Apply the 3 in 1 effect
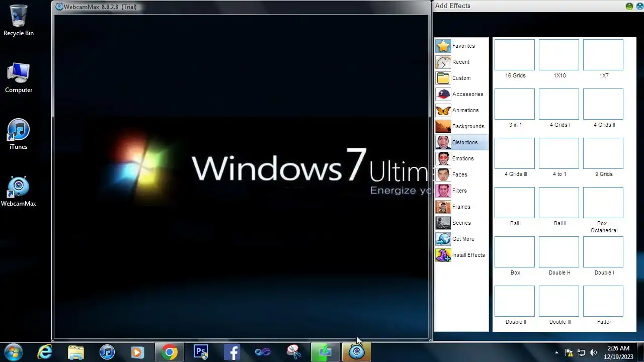 (x=515, y=104)
